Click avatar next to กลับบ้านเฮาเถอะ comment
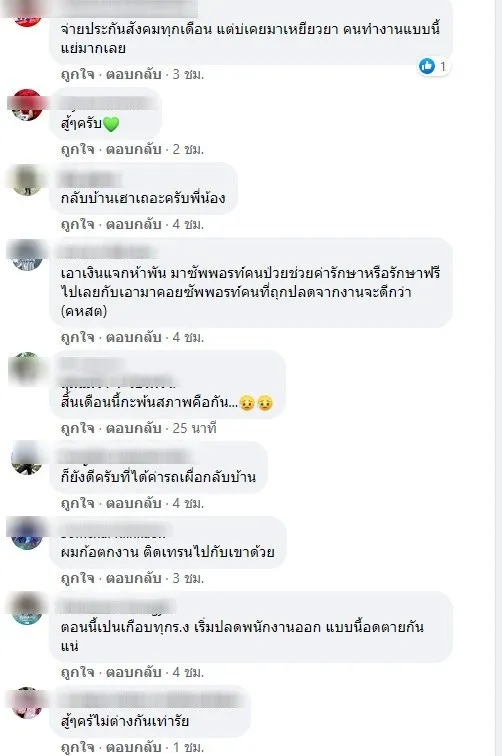The width and height of the screenshot is (502, 756). (27, 179)
